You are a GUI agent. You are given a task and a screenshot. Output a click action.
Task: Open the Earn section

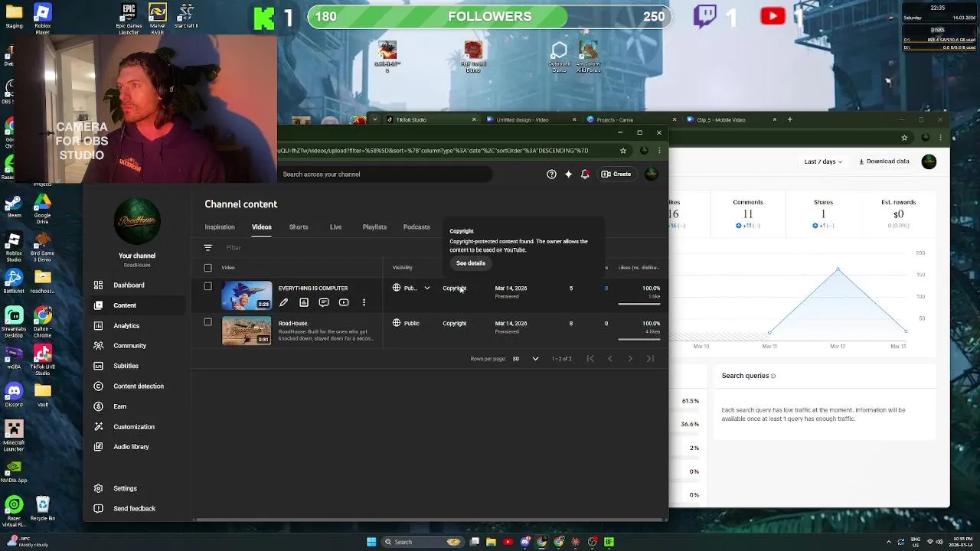[x=119, y=406]
